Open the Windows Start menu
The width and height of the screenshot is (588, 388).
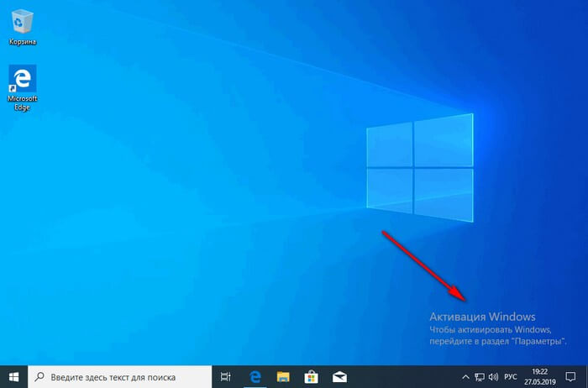pyautogui.click(x=14, y=377)
